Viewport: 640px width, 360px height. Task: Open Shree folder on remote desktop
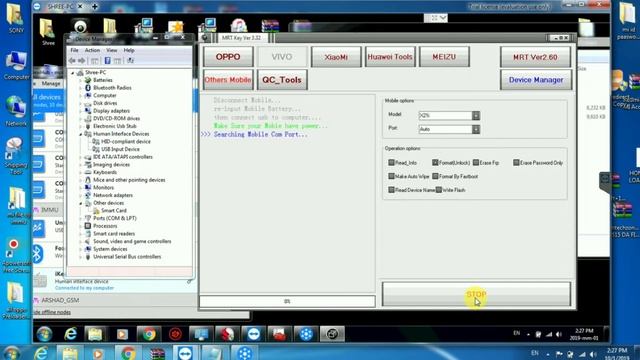[47, 32]
